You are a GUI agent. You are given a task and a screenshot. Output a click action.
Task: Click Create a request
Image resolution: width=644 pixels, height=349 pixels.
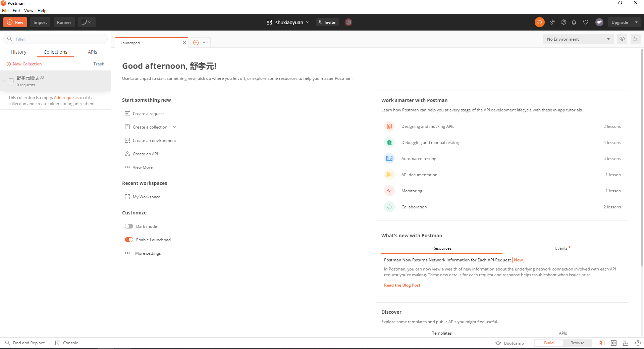145,114
